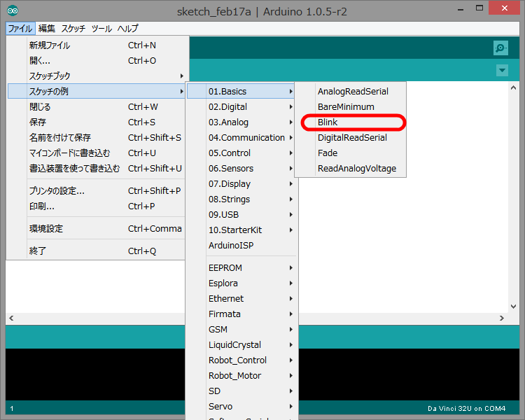Open 環境設定 preferences entry
Viewport: 525px width, 420px height.
pyautogui.click(x=96, y=229)
